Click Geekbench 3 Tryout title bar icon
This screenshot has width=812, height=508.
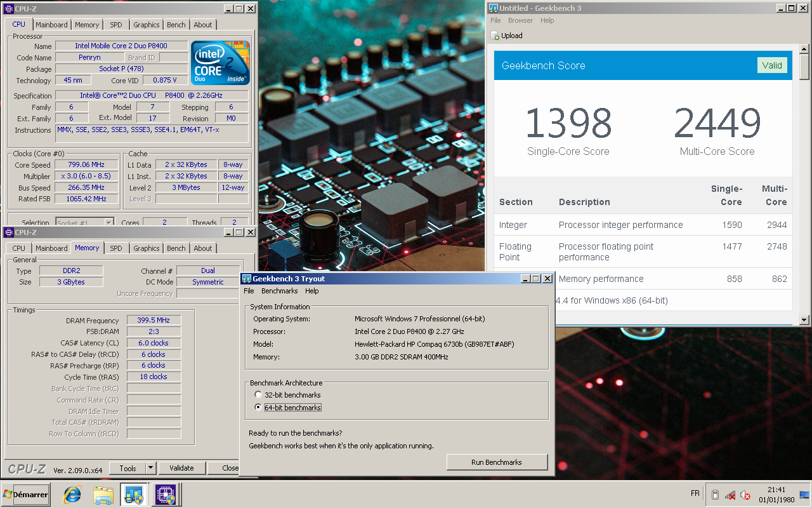247,279
